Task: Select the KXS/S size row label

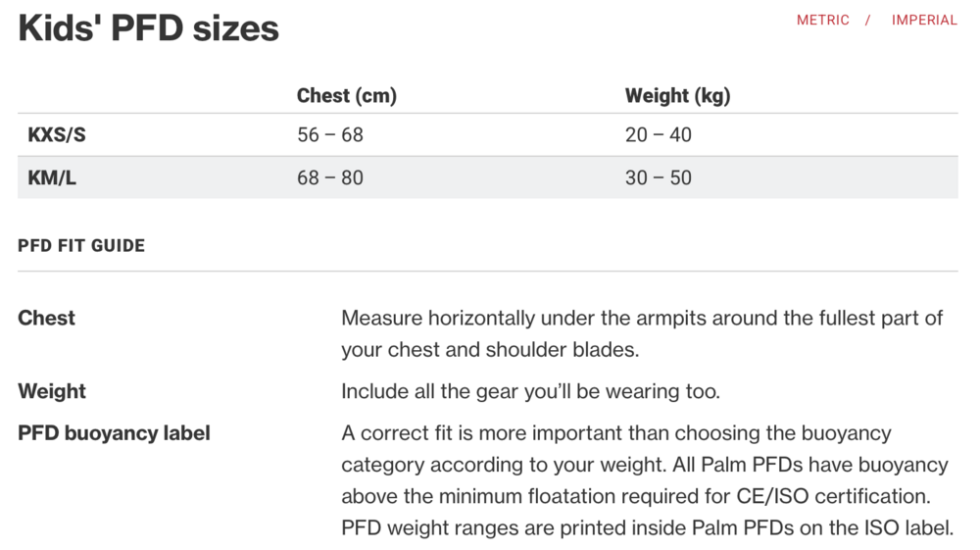Action: point(57,135)
